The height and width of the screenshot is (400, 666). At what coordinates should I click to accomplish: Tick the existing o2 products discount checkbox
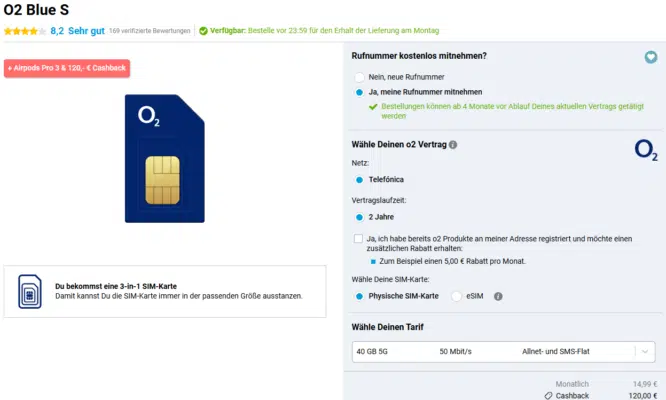(359, 239)
